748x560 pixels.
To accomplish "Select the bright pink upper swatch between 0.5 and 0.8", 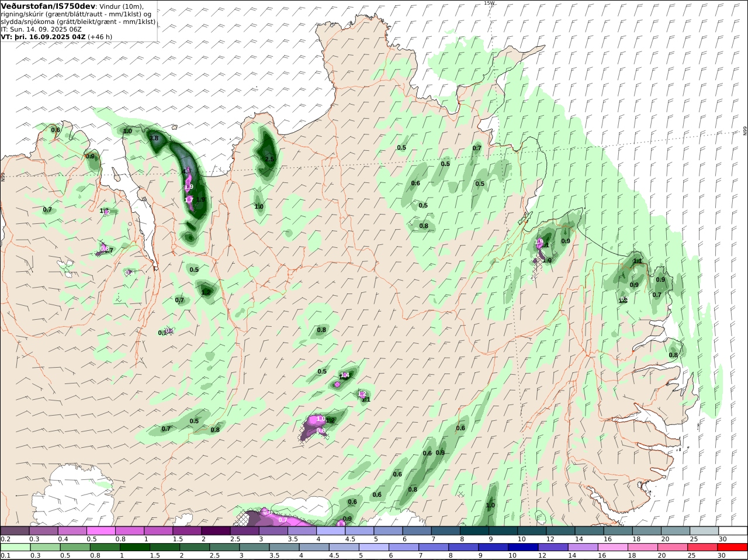I will coord(101,530).
